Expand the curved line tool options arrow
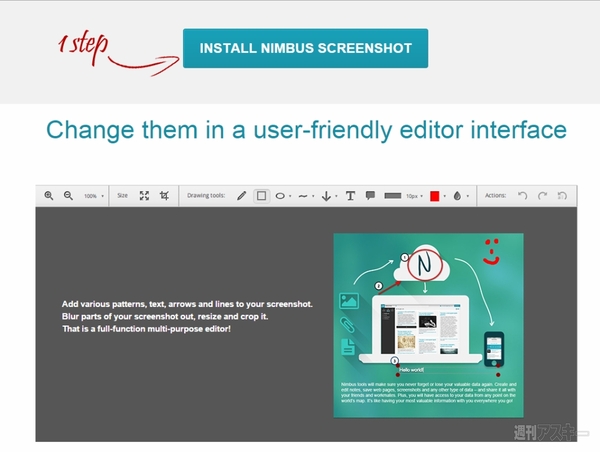This screenshot has width=600, height=452. [313, 196]
